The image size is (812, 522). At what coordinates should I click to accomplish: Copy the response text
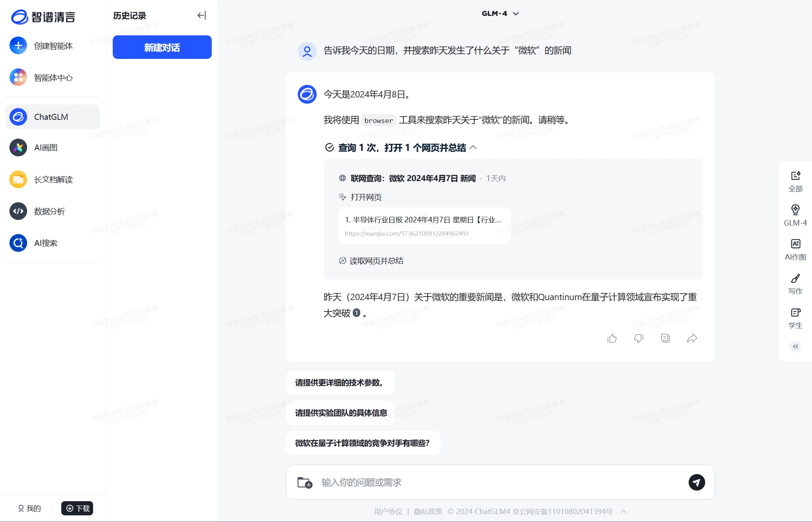point(665,338)
